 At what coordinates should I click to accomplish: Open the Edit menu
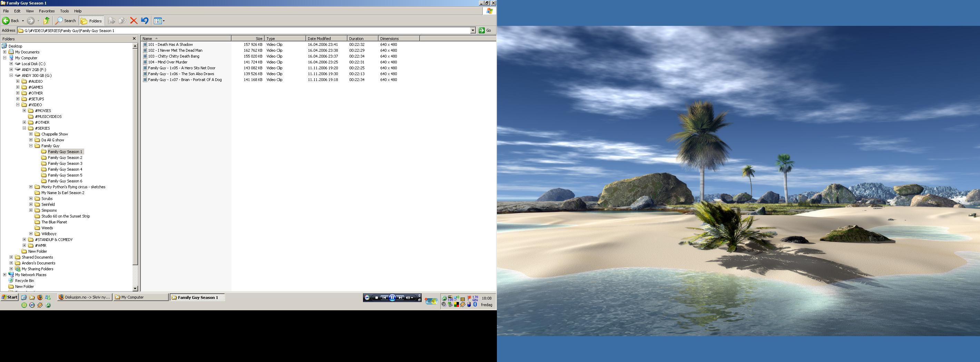click(18, 11)
